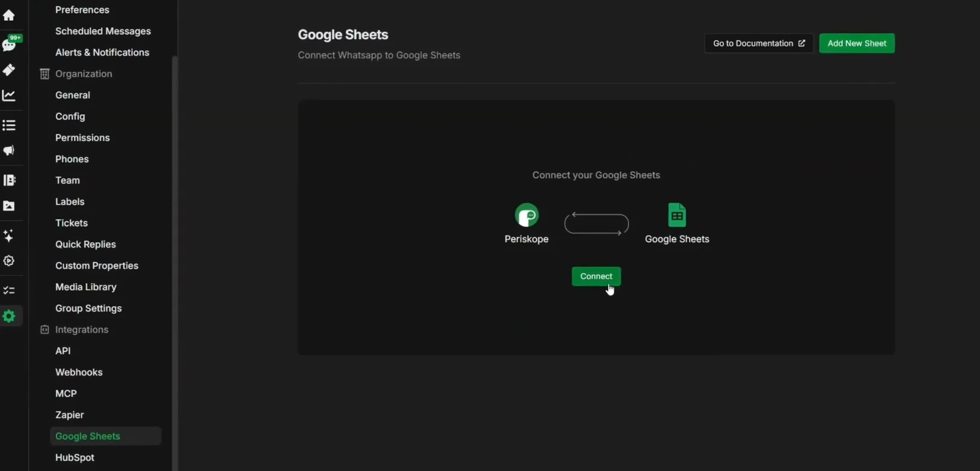
Task: Click the Organization section header
Action: [84, 73]
